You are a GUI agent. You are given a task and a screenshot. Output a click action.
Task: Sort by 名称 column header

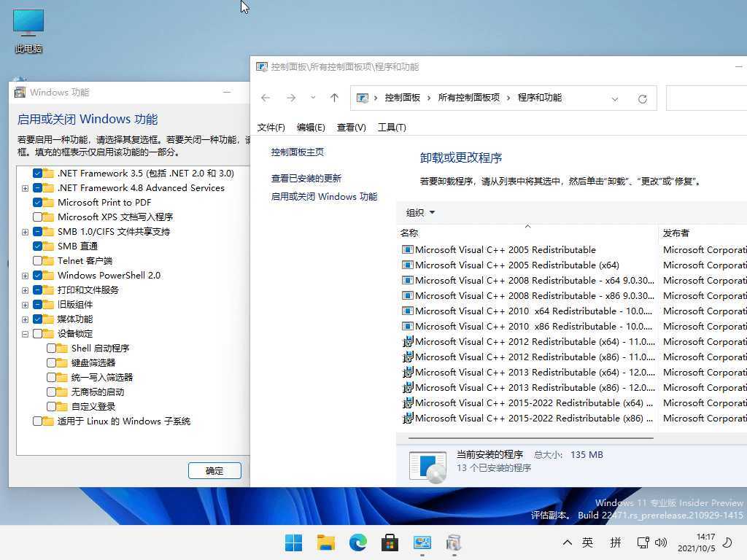527,233
